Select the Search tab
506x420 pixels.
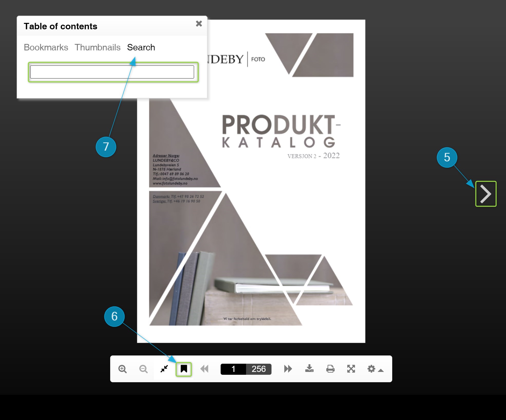coord(141,47)
